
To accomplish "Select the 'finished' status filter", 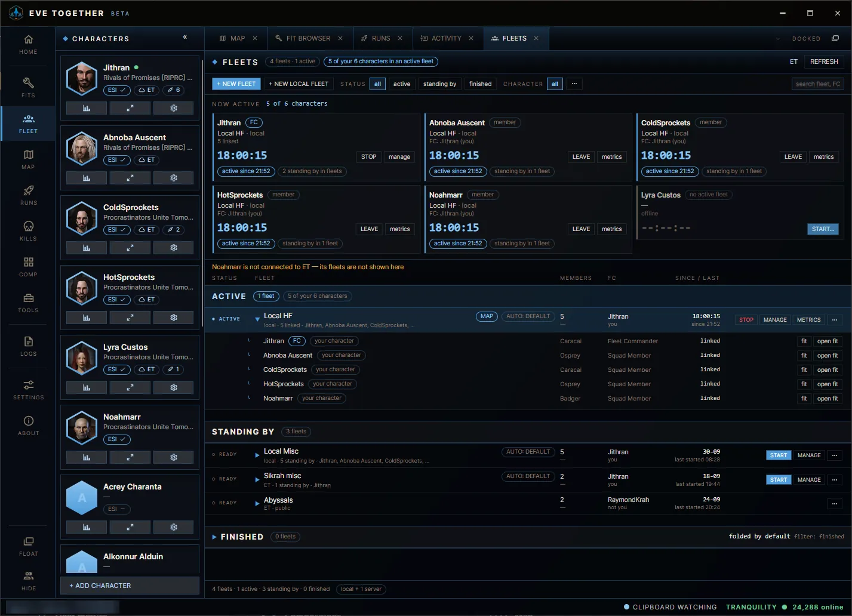I will [480, 84].
